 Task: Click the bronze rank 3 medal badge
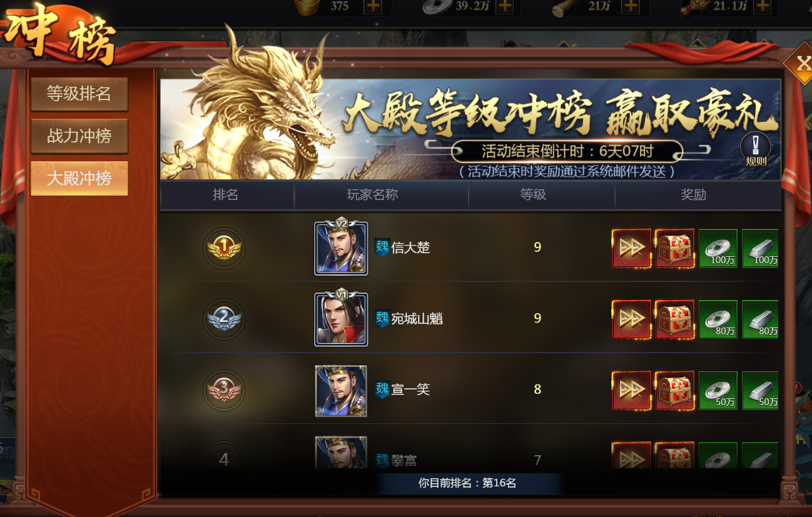click(224, 390)
